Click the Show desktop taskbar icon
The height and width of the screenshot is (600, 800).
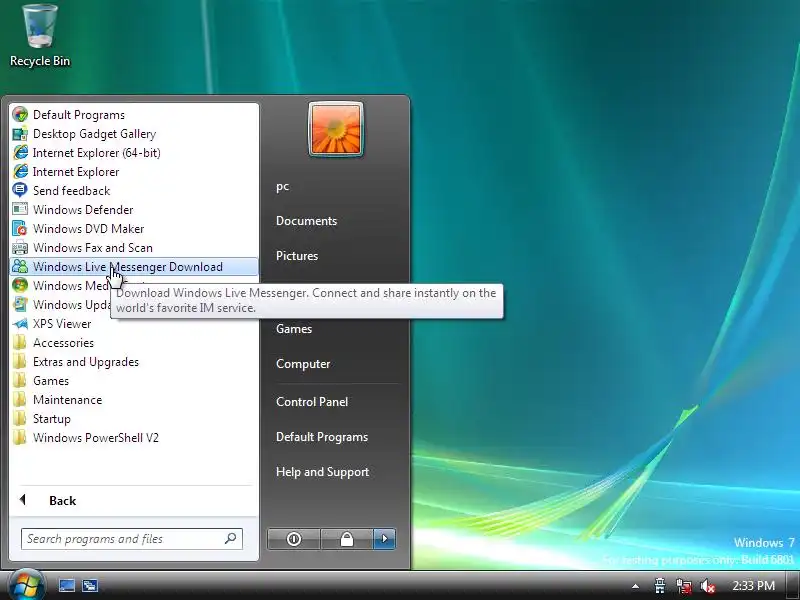click(x=67, y=585)
